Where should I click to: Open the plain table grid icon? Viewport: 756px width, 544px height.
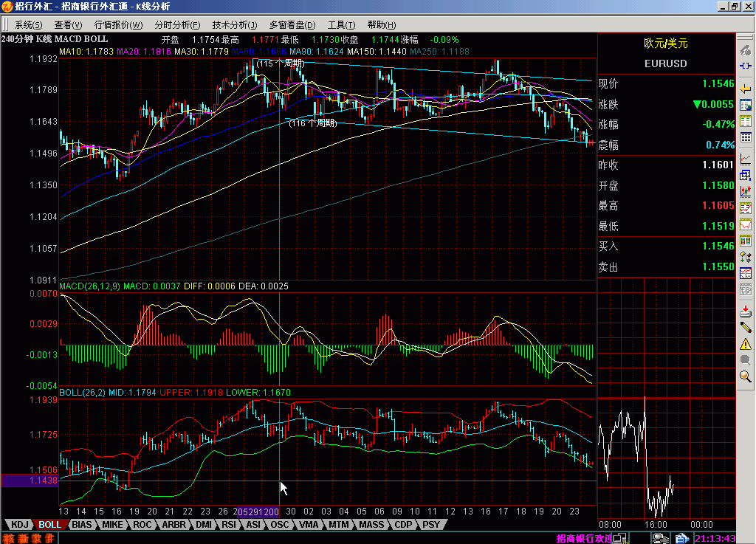(x=746, y=137)
